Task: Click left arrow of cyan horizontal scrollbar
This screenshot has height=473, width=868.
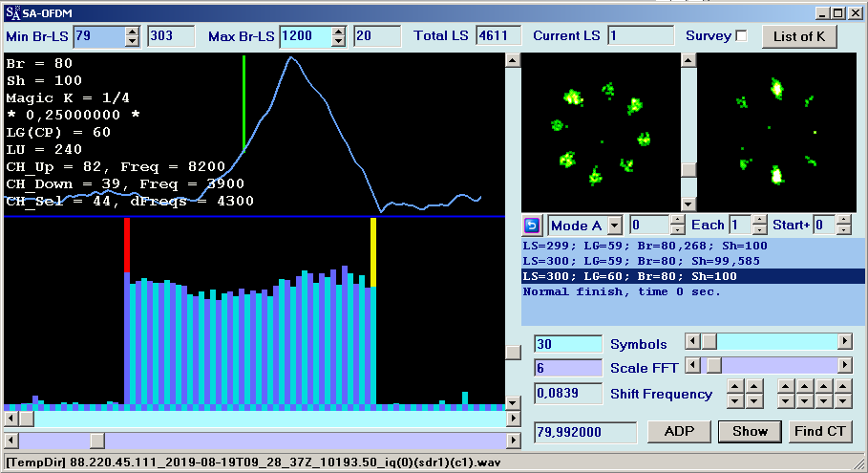Action: [11, 419]
